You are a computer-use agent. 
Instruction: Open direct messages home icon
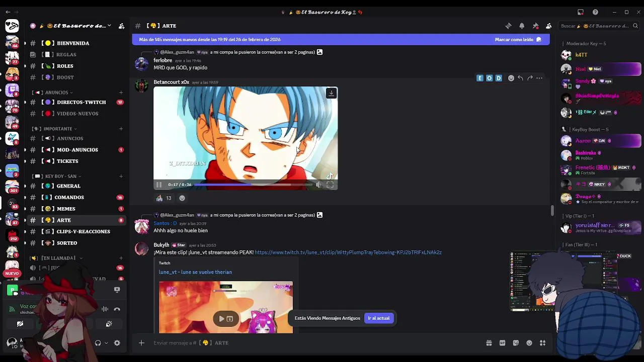[12, 26]
